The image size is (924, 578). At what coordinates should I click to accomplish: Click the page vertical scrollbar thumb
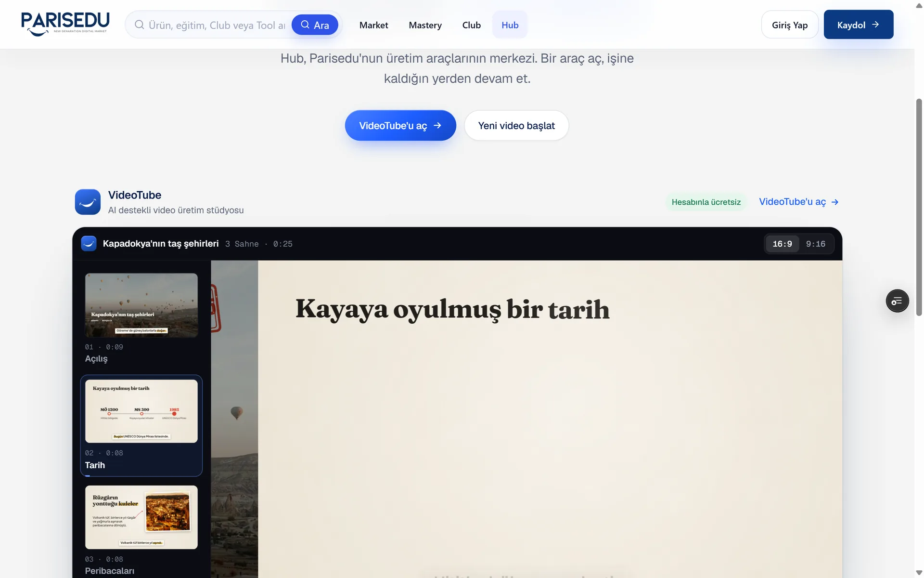coord(919,207)
